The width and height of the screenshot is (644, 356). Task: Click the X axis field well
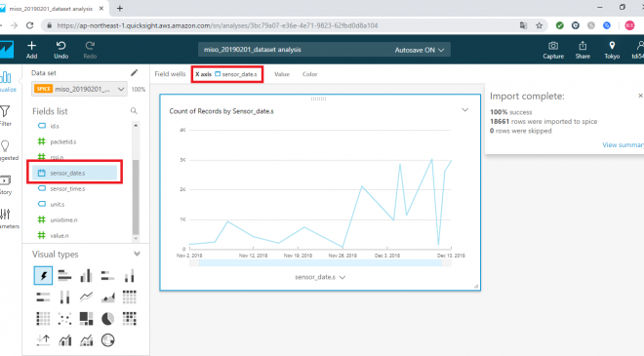(226, 74)
